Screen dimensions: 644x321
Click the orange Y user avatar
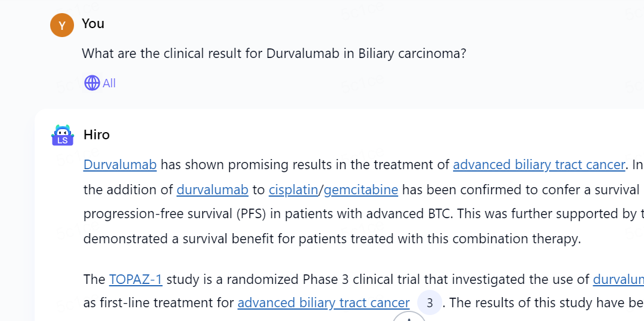(x=62, y=25)
